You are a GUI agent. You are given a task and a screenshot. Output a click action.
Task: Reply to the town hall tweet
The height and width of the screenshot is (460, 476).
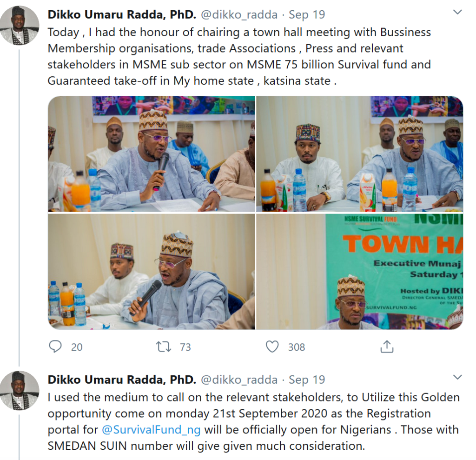tap(55, 347)
